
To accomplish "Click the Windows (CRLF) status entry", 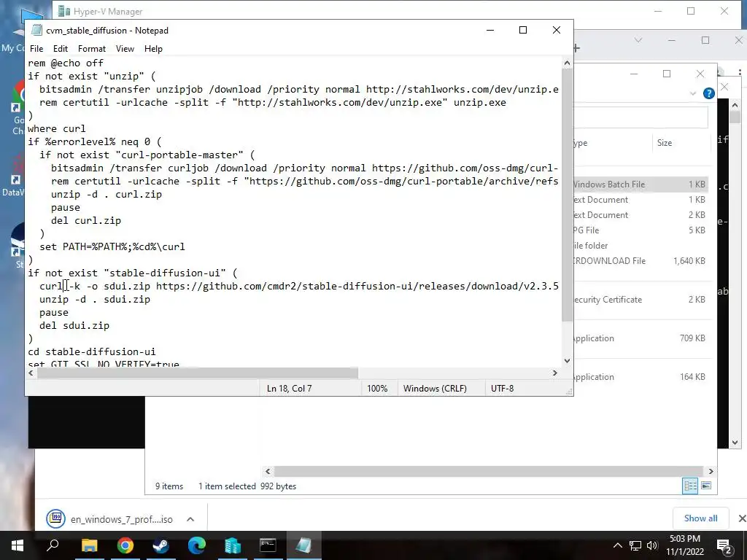I will pyautogui.click(x=435, y=389).
